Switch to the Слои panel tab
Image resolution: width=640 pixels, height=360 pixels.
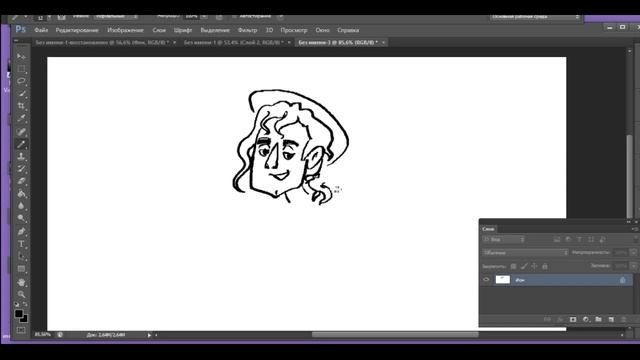pyautogui.click(x=488, y=229)
